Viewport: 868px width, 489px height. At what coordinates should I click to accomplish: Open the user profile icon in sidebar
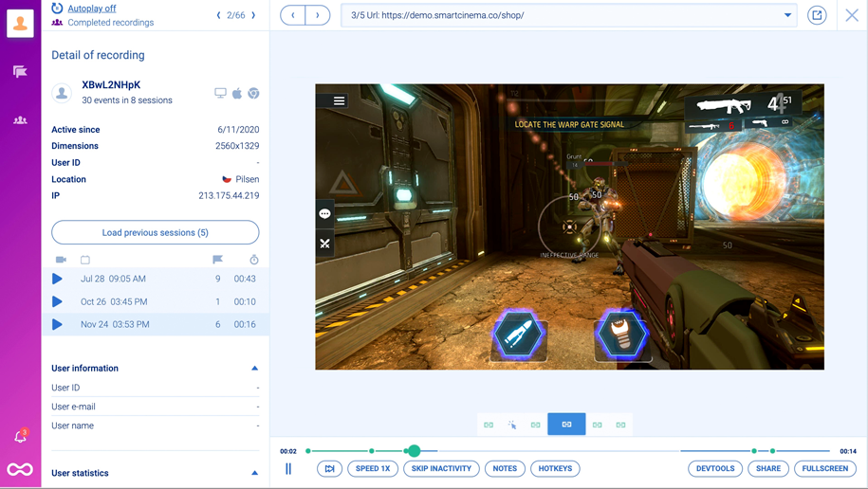click(x=20, y=24)
